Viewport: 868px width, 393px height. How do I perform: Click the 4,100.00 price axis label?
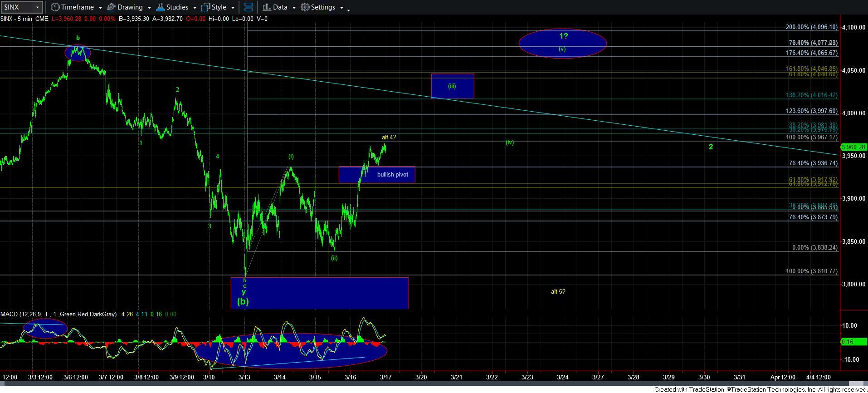coord(853,27)
